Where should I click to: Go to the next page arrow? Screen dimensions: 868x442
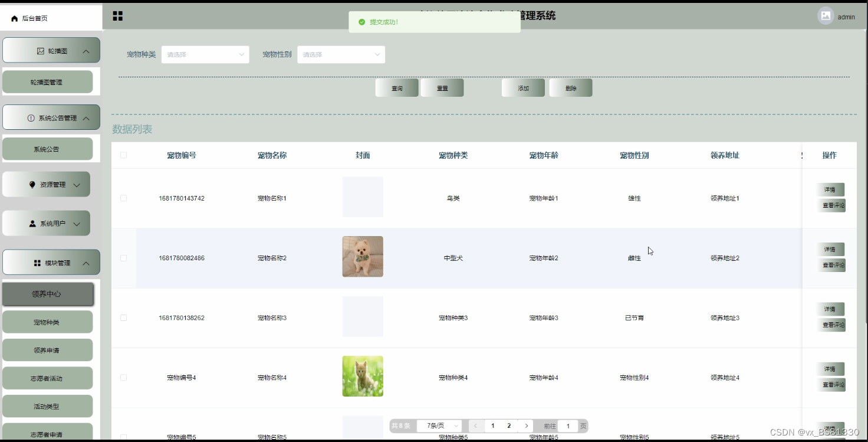coord(527,426)
